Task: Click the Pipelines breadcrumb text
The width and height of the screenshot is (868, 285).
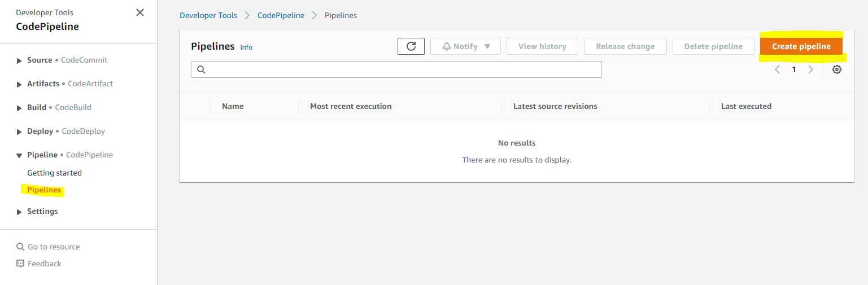Action: (x=341, y=15)
